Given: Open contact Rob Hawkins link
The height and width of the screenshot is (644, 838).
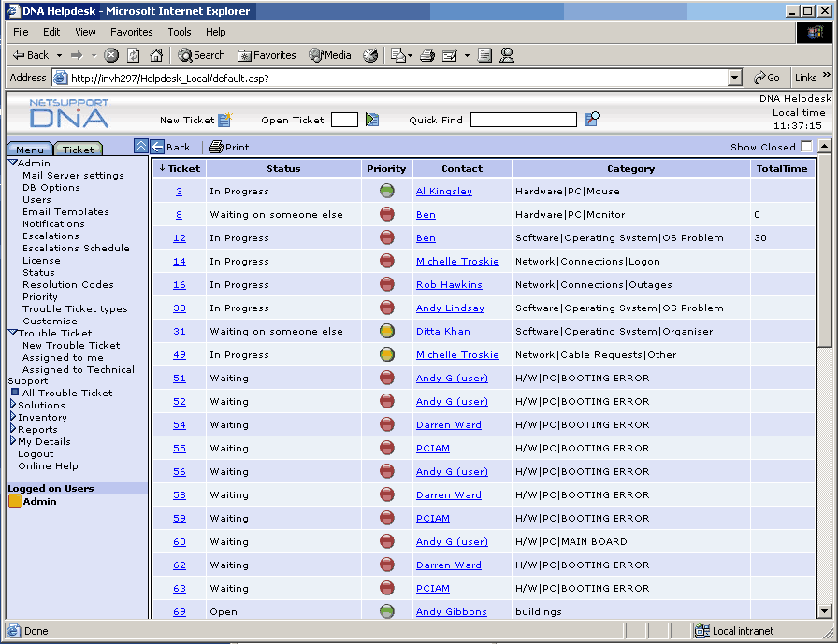Looking at the screenshot, I should pos(449,285).
